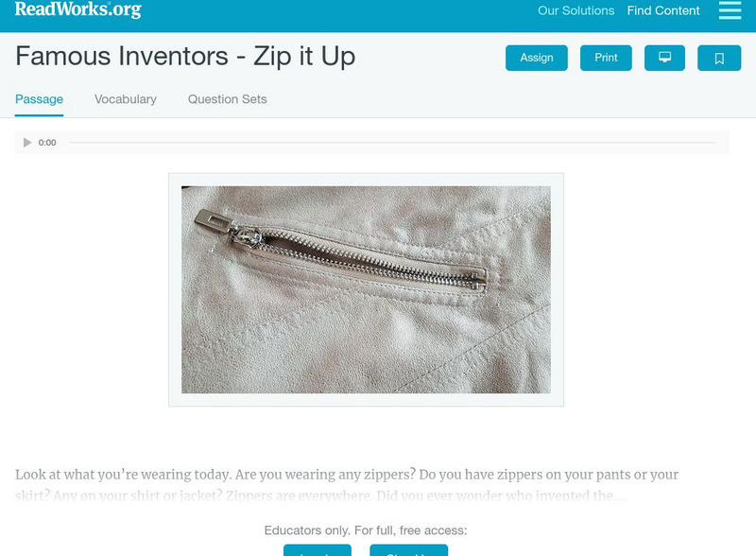Image resolution: width=756 pixels, height=556 pixels.
Task: Click the ReadWorks.org logo
Action: [x=78, y=9]
